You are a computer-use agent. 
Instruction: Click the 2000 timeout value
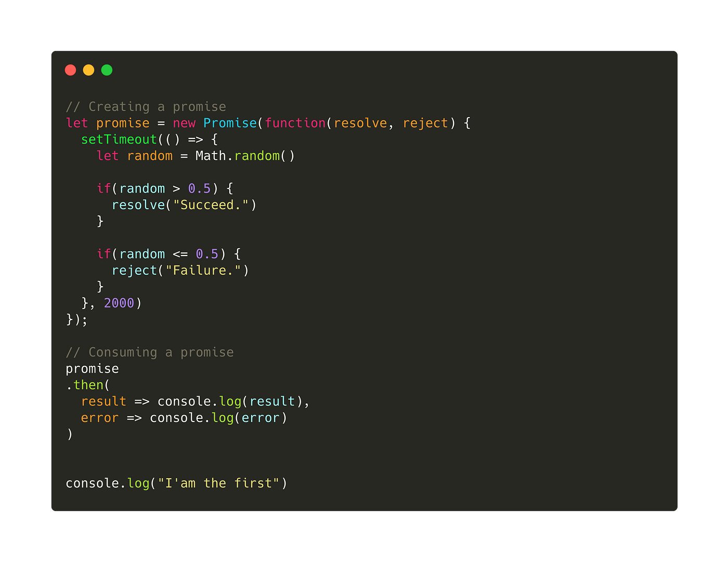119,302
